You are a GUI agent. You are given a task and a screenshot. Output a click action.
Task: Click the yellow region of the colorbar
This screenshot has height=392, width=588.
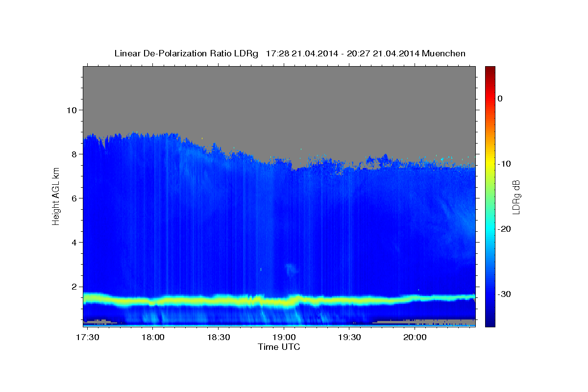pos(490,164)
